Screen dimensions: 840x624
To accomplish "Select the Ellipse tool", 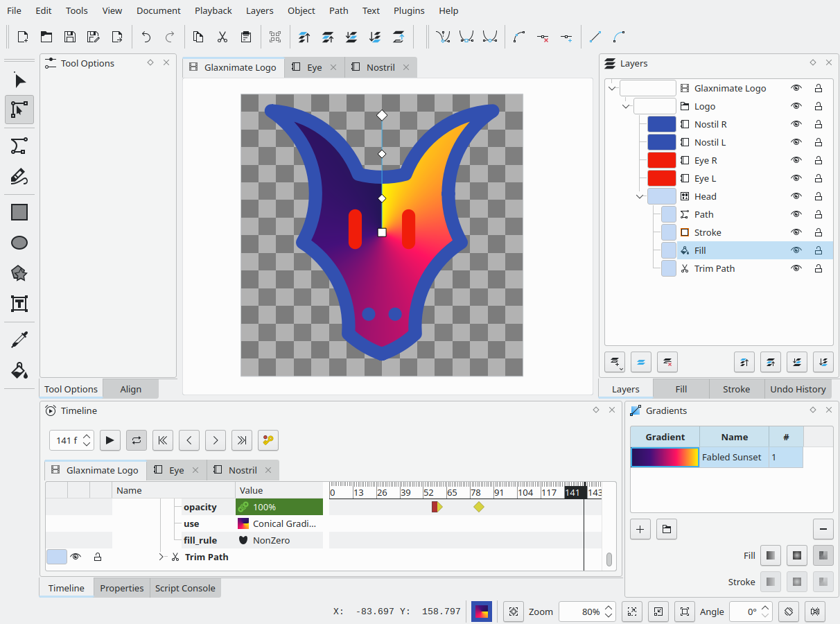I will pos(19,243).
